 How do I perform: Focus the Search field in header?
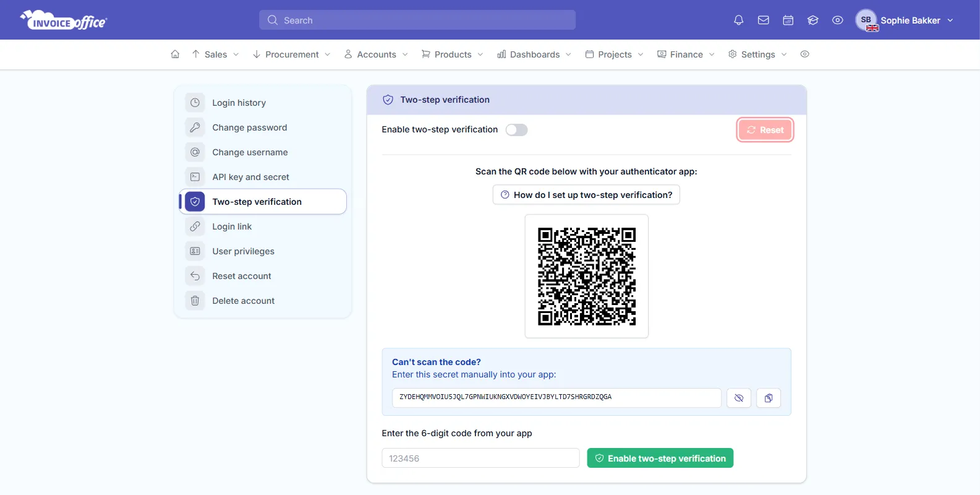click(x=417, y=20)
